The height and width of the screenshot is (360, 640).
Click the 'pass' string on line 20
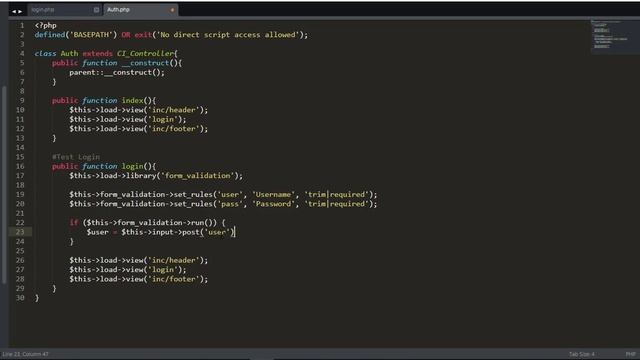[x=230, y=204]
